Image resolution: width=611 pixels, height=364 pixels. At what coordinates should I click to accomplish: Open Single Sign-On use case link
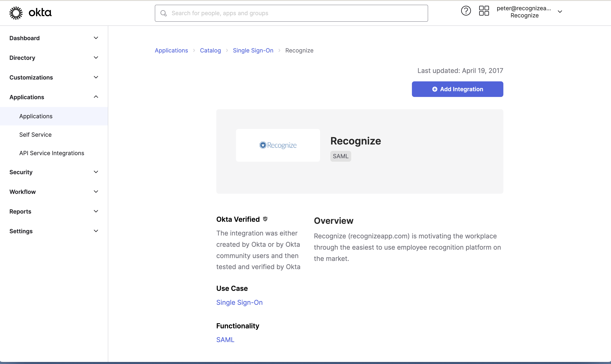pos(239,302)
